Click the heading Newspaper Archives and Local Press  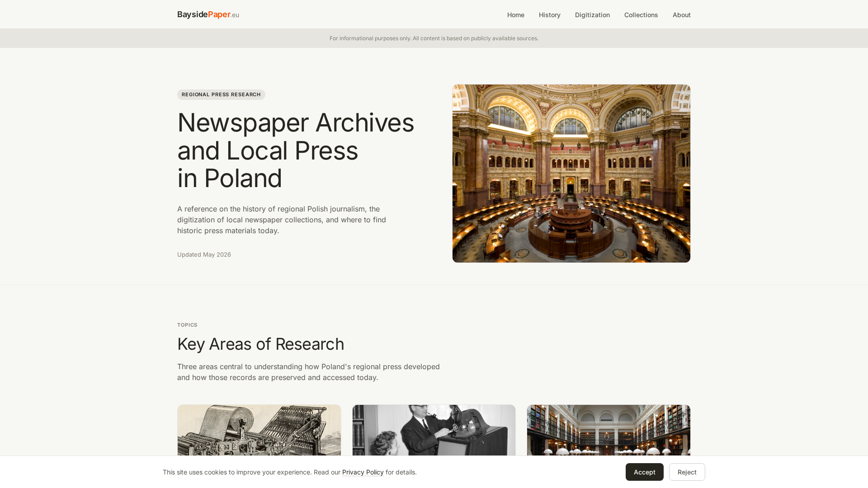pos(296,150)
